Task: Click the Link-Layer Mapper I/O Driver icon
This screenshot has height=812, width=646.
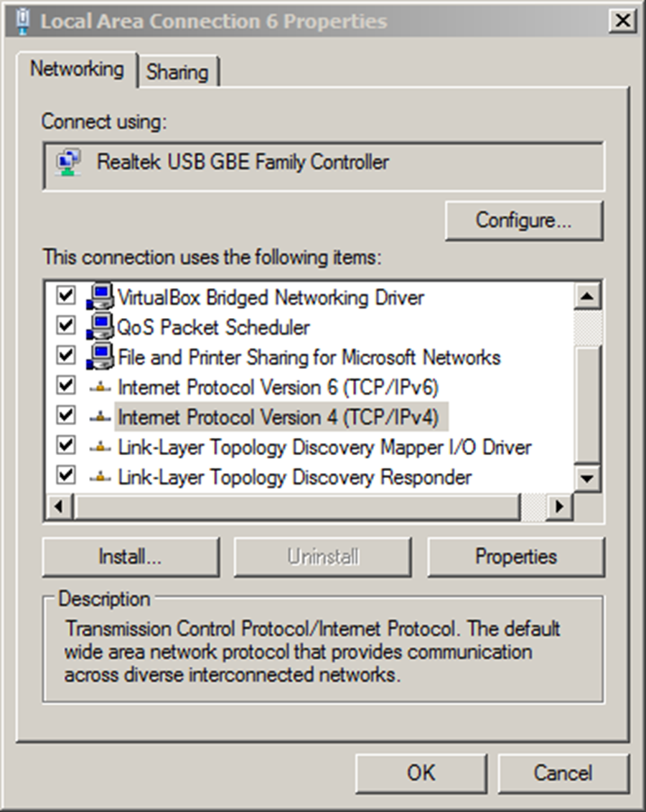Action: tap(100, 447)
